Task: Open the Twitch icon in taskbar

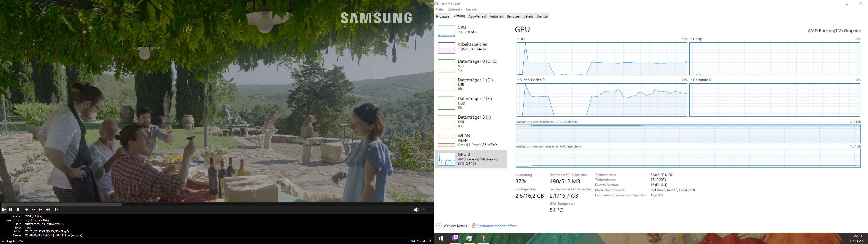Action: [x=455, y=238]
